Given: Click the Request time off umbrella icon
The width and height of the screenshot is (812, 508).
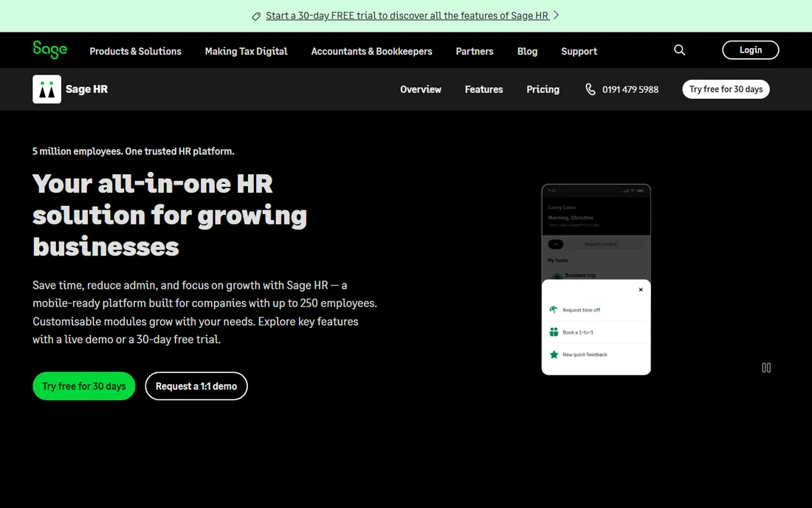Looking at the screenshot, I should [x=553, y=309].
